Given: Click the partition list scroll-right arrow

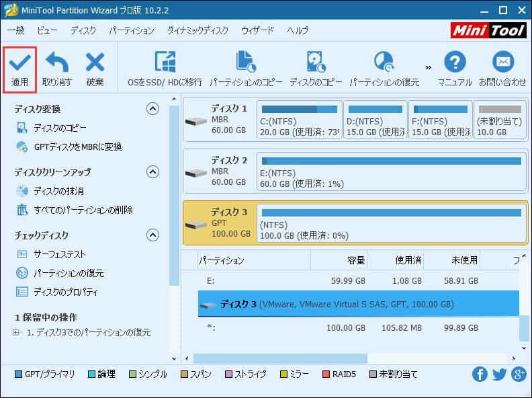Looking at the screenshot, I should [514, 358].
